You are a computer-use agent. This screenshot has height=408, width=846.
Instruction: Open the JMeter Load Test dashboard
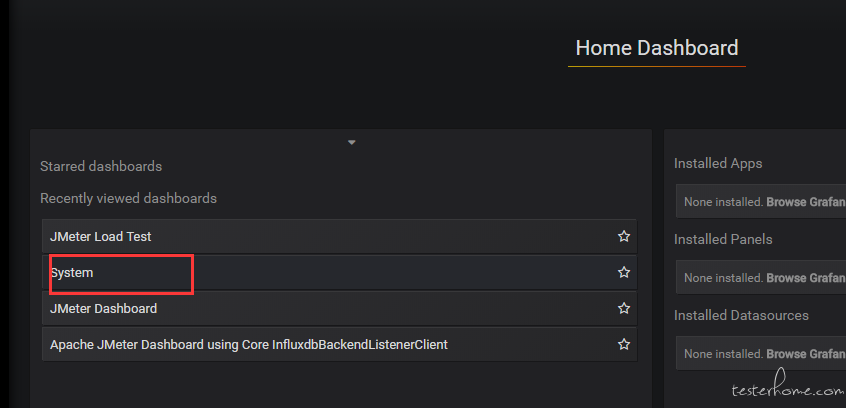101,237
